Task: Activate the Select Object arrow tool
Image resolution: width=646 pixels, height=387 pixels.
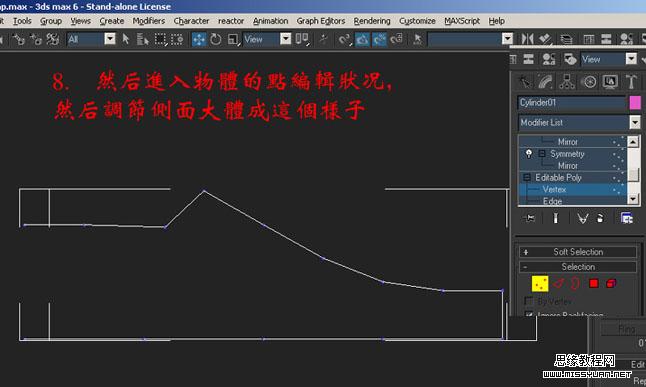Action: [x=126, y=39]
